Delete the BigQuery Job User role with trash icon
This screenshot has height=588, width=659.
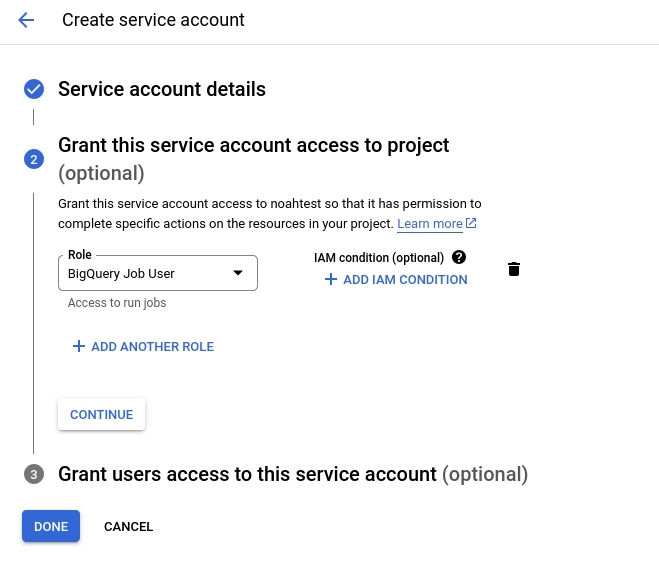(514, 269)
